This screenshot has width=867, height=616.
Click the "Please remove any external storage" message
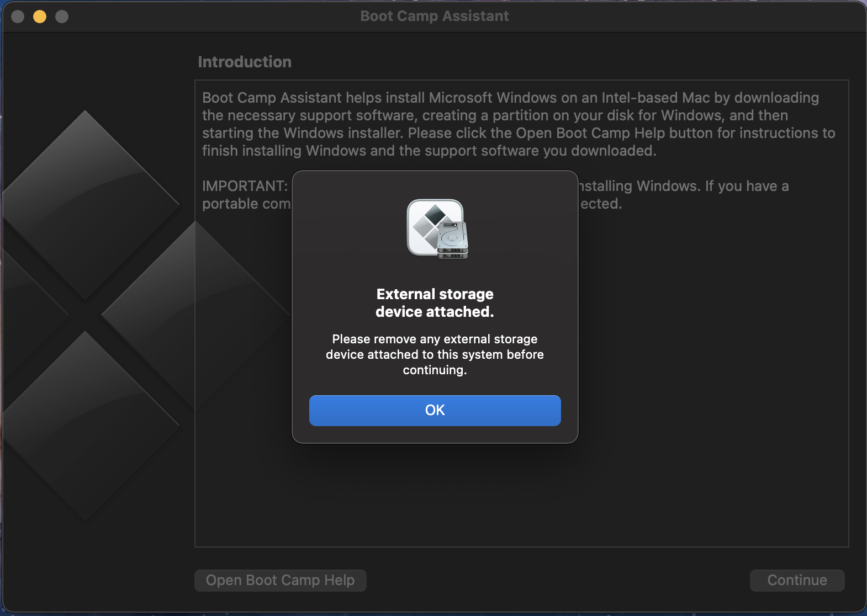[x=435, y=354]
